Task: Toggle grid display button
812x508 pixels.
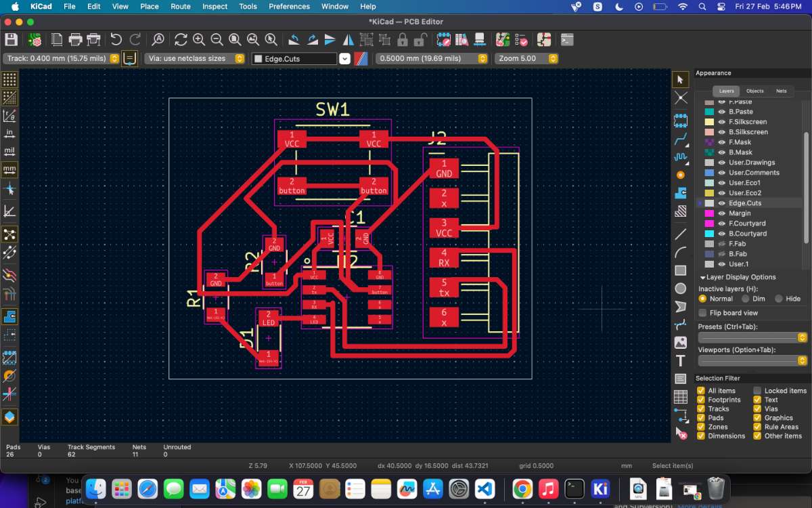Action: (9, 80)
